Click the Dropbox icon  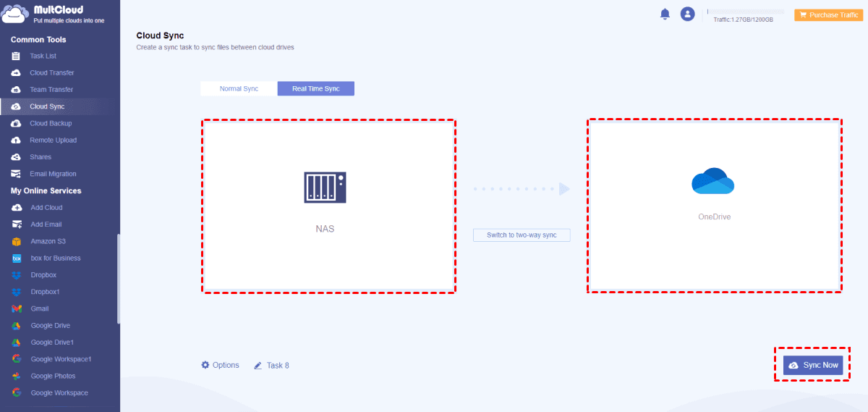point(16,275)
